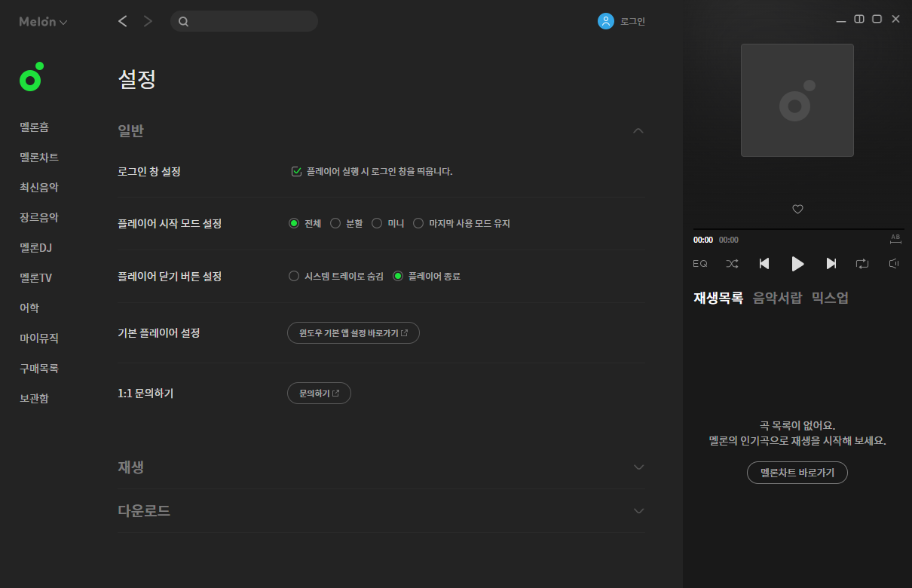
Task: Click the playback progress bar
Action: click(x=799, y=228)
